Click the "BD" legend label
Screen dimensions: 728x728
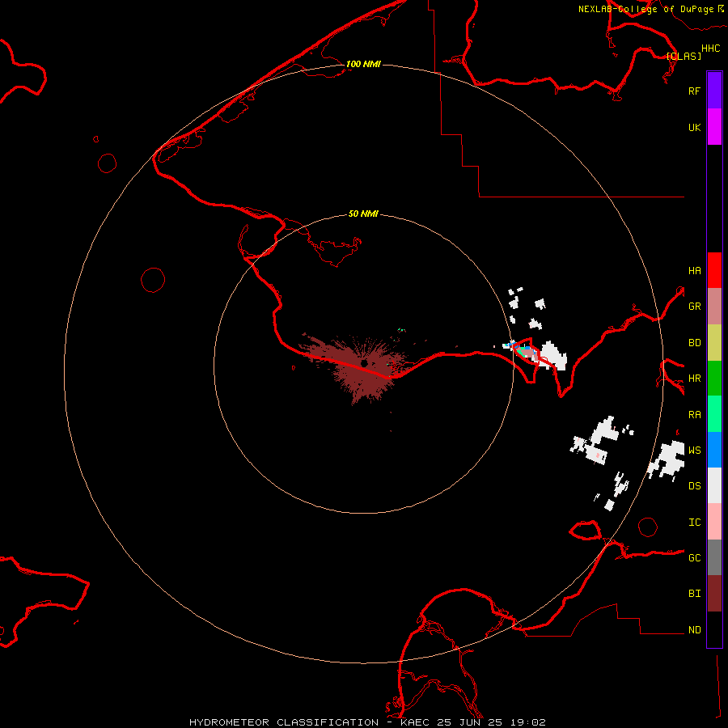click(694, 343)
